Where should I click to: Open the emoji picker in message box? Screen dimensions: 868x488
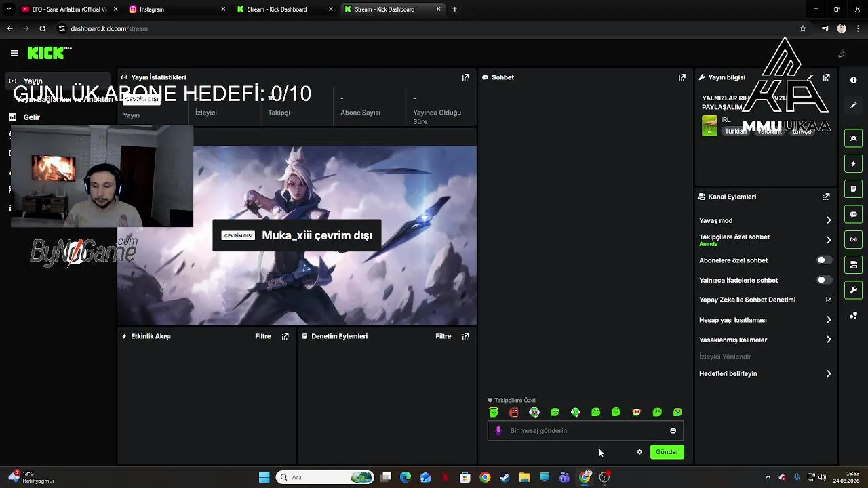tap(673, 430)
